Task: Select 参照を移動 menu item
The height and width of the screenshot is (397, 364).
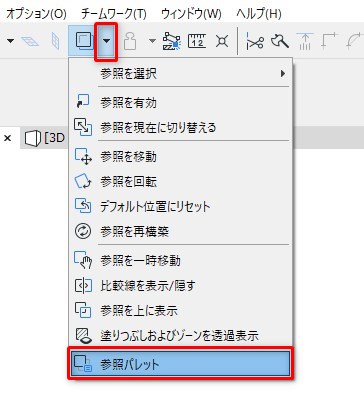Action: click(180, 156)
